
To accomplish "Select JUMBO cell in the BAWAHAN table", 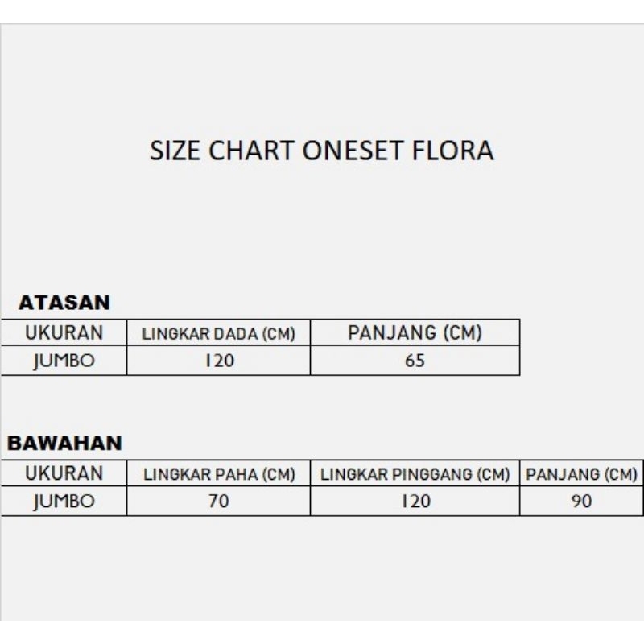I will point(64,502).
